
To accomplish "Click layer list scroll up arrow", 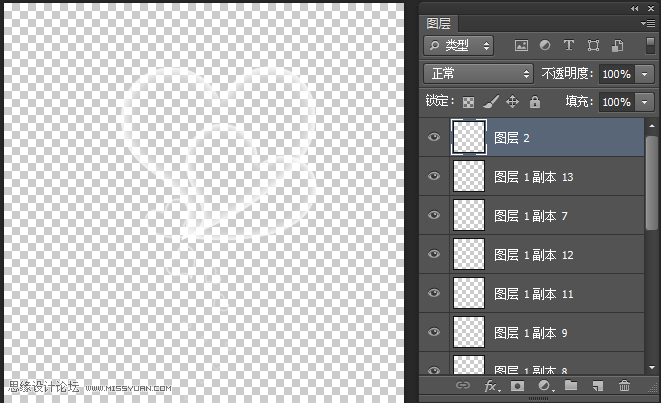I will (x=652, y=126).
